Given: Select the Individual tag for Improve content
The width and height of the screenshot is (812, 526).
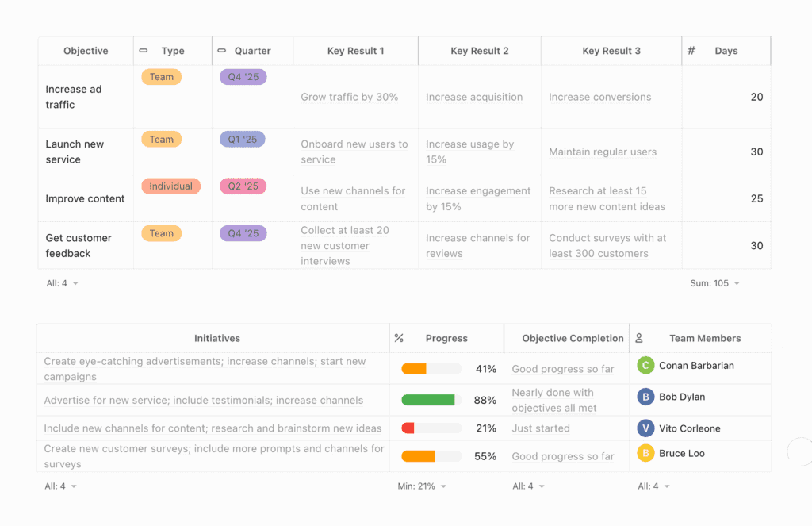Looking at the screenshot, I should (x=170, y=186).
